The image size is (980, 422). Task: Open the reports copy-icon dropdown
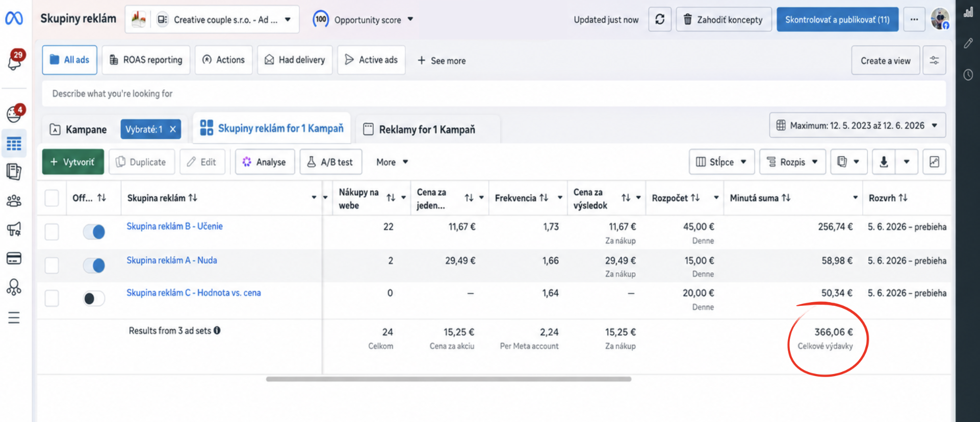point(848,162)
